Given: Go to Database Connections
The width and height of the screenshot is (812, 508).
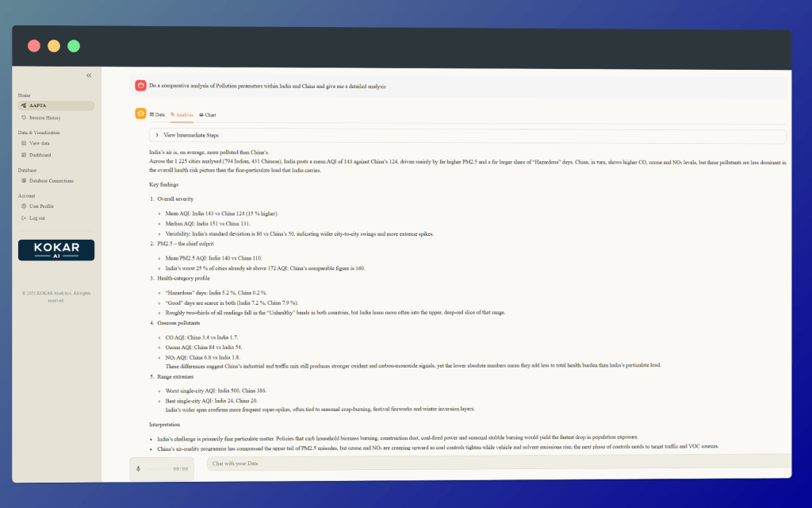Looking at the screenshot, I should click(x=54, y=180).
